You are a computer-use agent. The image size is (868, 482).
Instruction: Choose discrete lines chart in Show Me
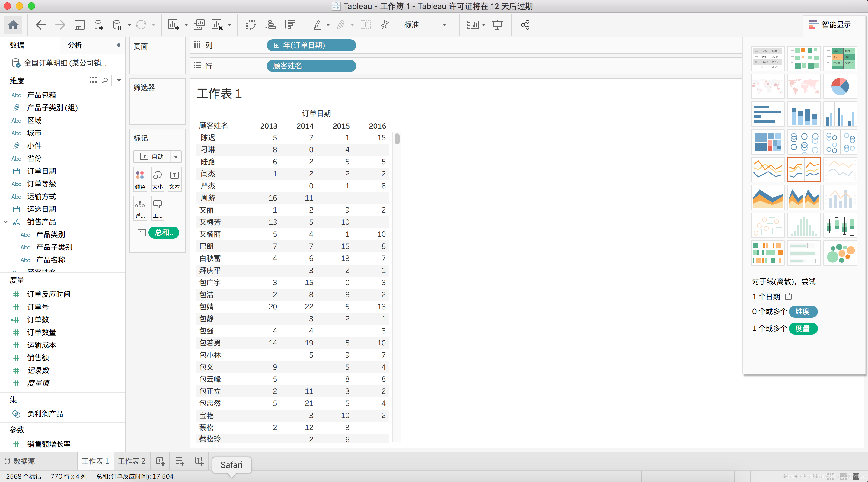point(804,170)
